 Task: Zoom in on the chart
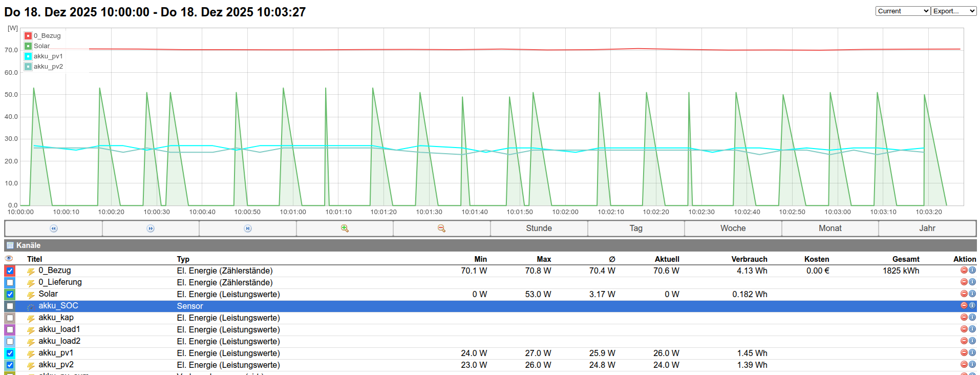[345, 228]
